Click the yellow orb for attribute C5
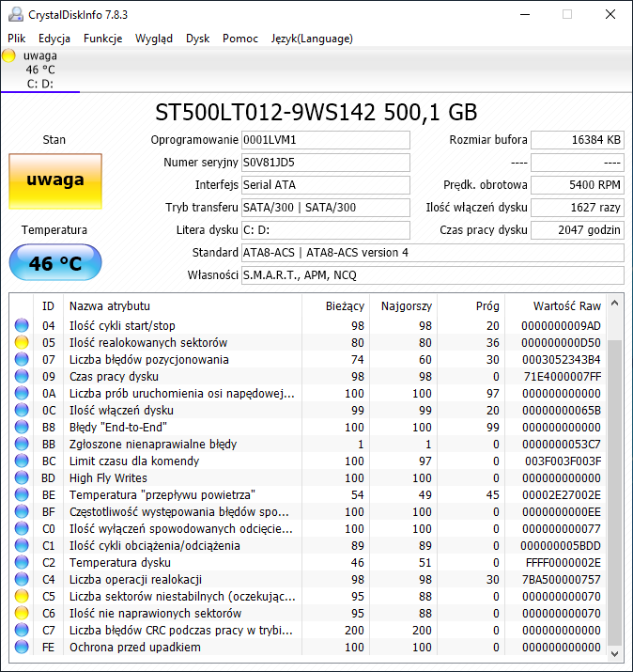The width and height of the screenshot is (633, 672). tap(22, 597)
